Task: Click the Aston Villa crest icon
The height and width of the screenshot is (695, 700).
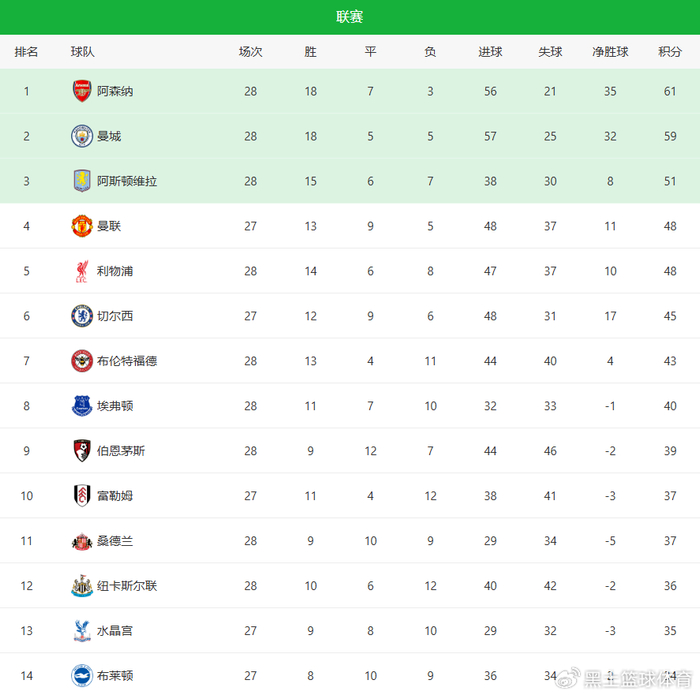Action: [x=82, y=181]
